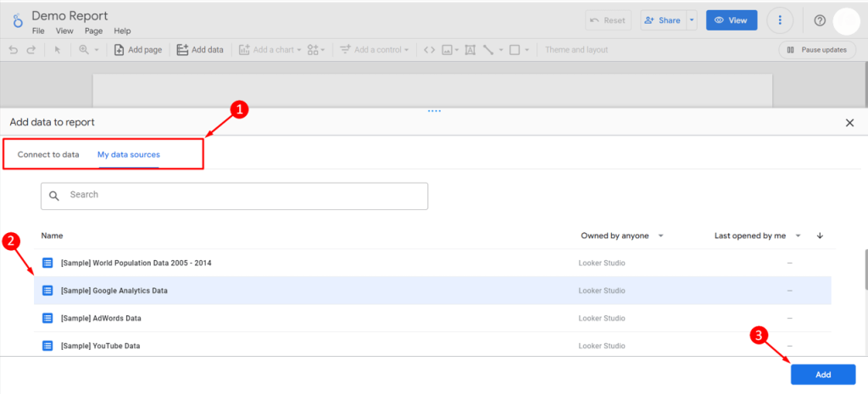This screenshot has width=868, height=394.
Task: Click the text box icon
Action: [470, 50]
